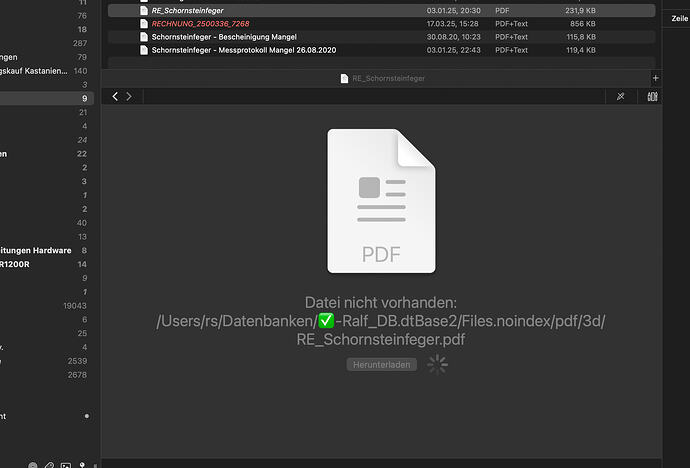
Task: Select the sidebar row with count 76
Action: pyautogui.click(x=46, y=16)
